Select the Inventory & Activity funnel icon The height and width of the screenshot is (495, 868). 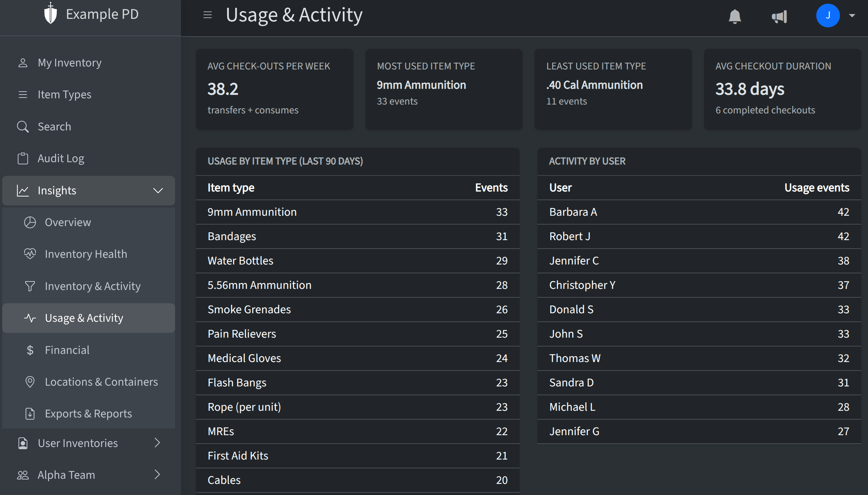pyautogui.click(x=30, y=286)
